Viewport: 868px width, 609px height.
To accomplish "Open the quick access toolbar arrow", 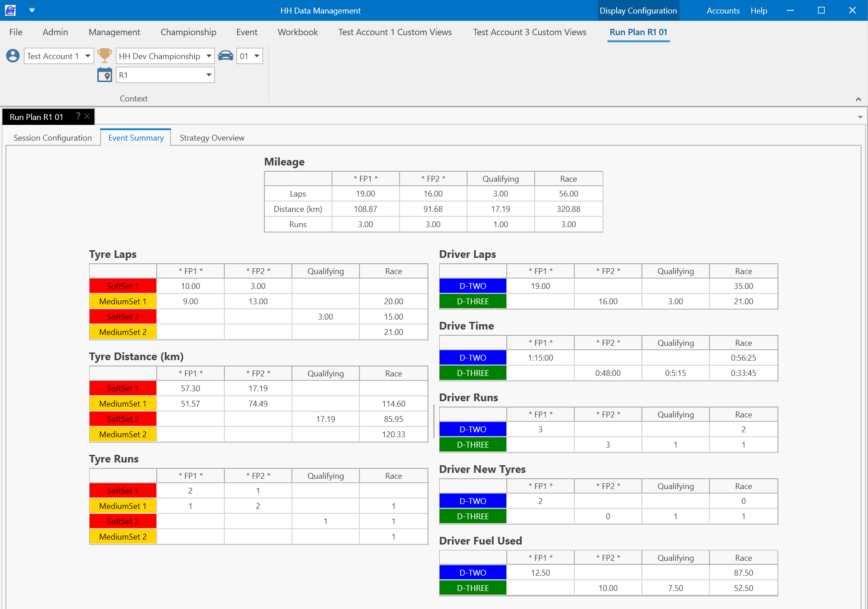I will [32, 10].
